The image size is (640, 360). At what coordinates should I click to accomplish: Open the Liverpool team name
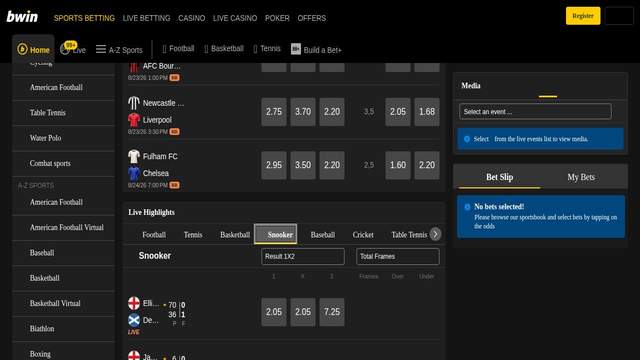click(x=157, y=120)
